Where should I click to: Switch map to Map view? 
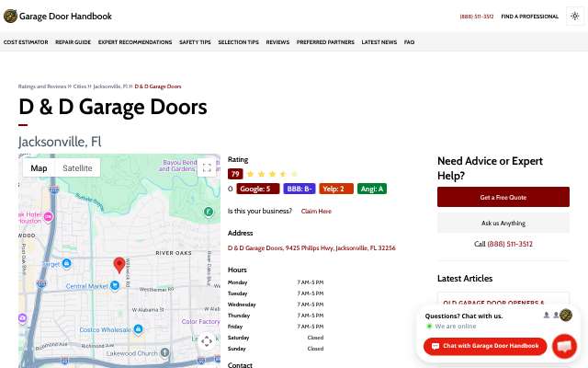click(x=39, y=167)
